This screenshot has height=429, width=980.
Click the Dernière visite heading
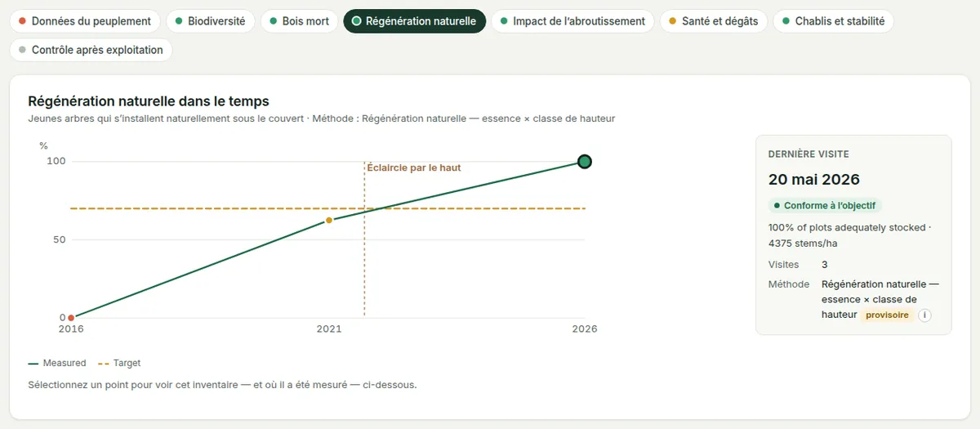(808, 154)
